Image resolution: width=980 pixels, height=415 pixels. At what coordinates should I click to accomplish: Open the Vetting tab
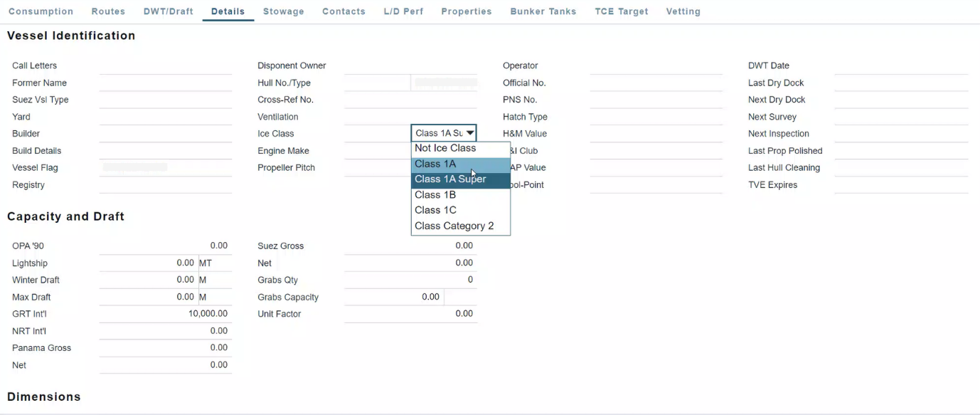683,11
